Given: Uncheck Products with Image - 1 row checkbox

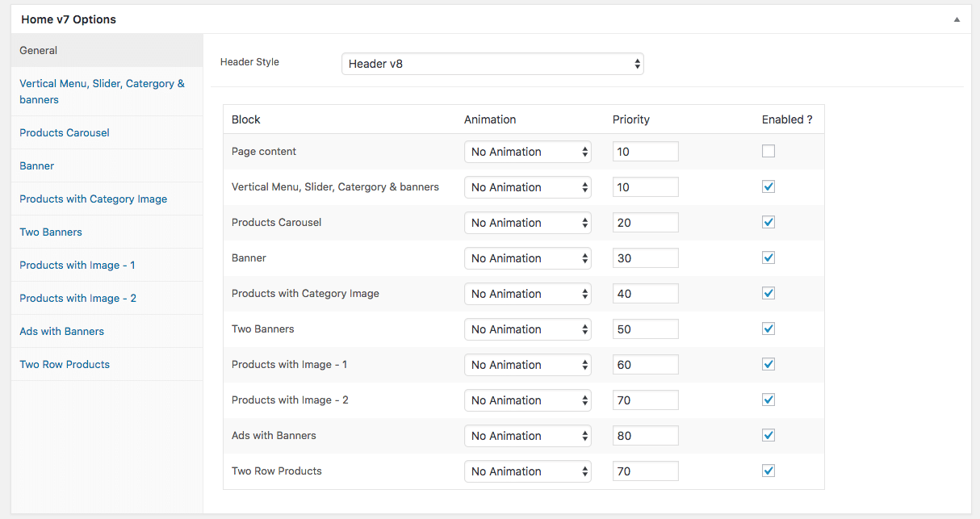Looking at the screenshot, I should click(769, 364).
